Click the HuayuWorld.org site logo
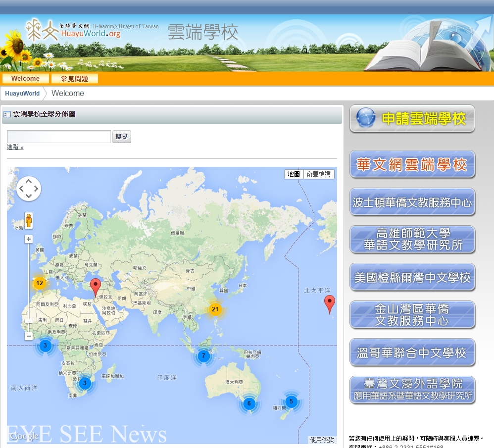This screenshot has height=448, width=494. (92, 30)
